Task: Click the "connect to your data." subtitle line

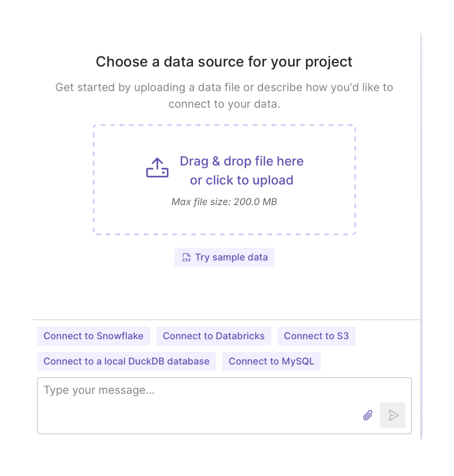Action: click(x=224, y=104)
